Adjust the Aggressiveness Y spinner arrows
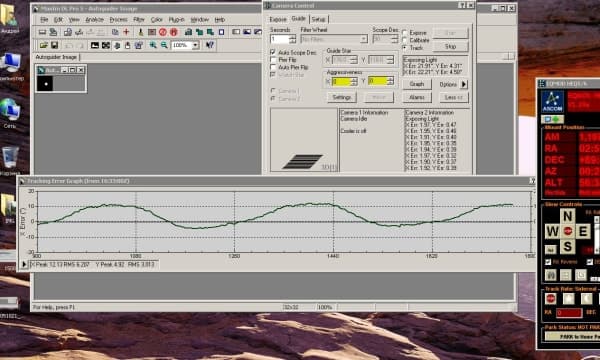This screenshot has width=600, height=360. click(x=390, y=81)
